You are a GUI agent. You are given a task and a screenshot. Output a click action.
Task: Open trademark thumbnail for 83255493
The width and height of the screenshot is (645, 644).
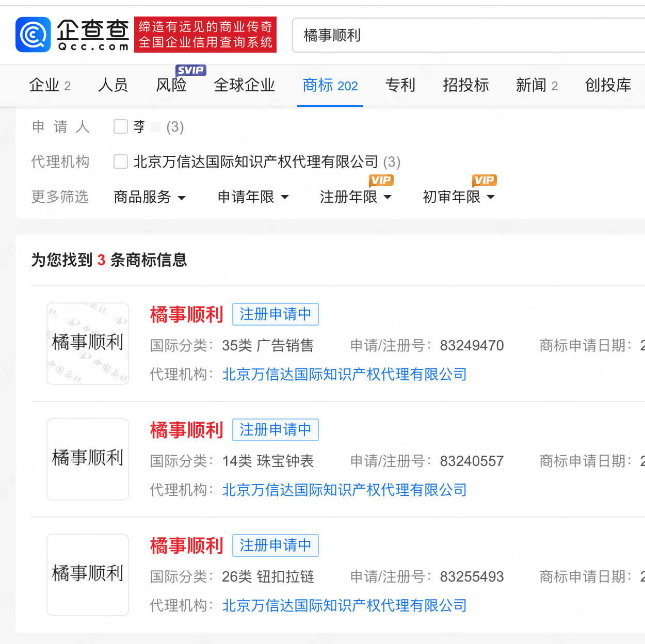[x=88, y=575]
